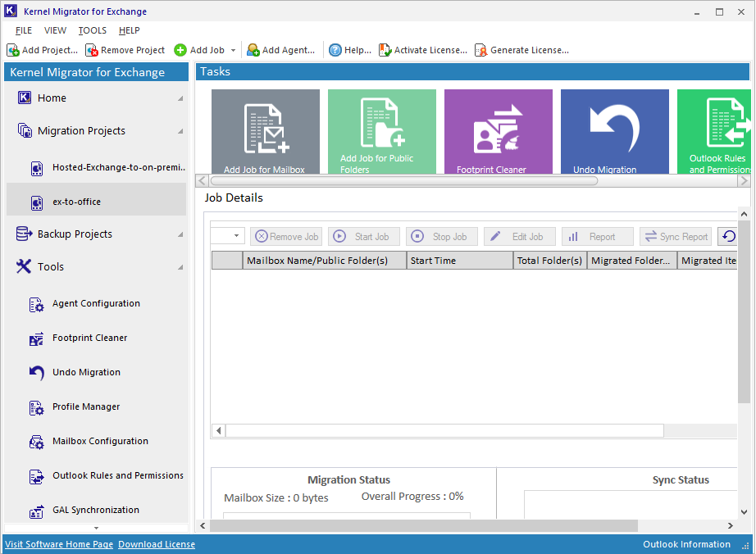Collapse the Backup Projects section arrow

click(180, 234)
